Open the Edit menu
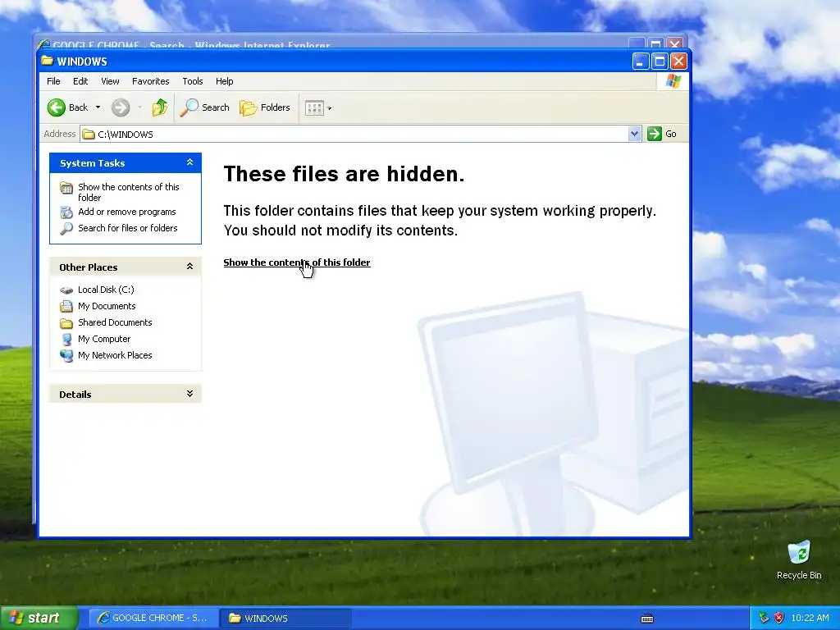 [x=80, y=81]
